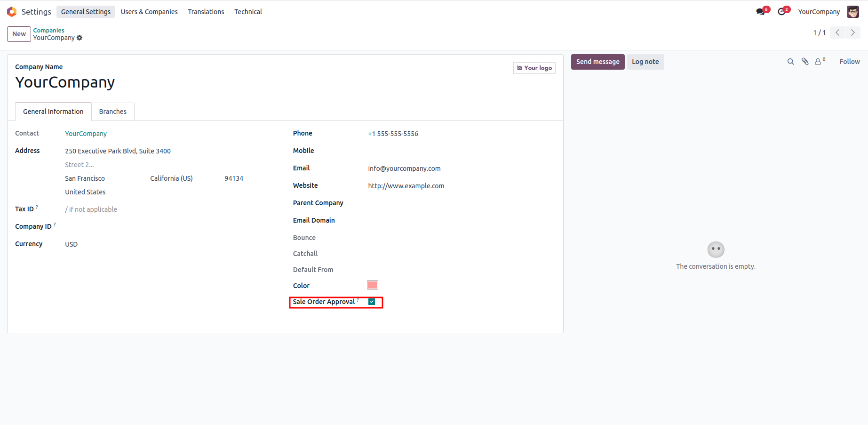Open the Odoo home app icon
The height and width of the screenshot is (425, 868).
pos(12,12)
